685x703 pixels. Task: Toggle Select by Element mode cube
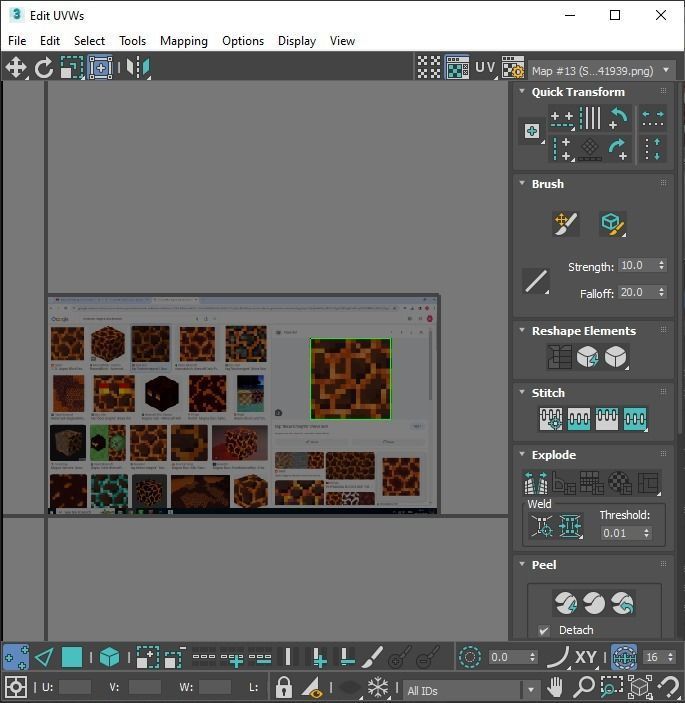click(109, 658)
